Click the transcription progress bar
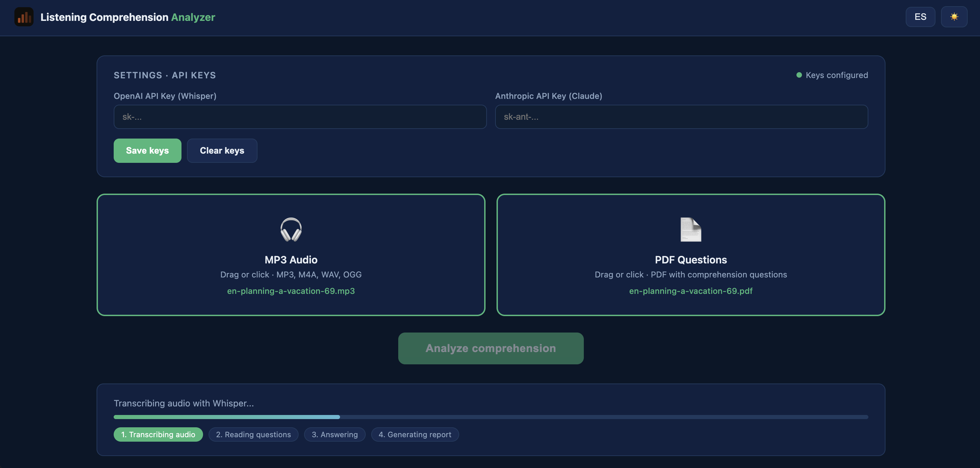 pyautogui.click(x=490, y=417)
